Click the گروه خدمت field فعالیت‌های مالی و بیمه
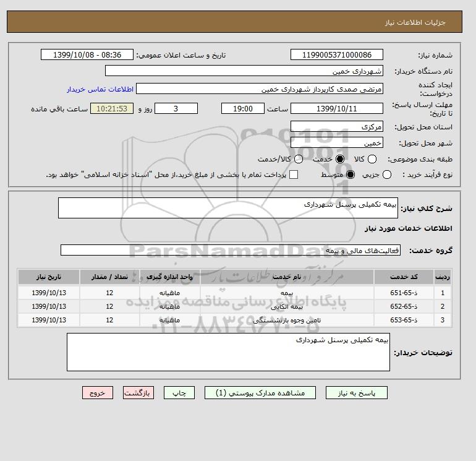This screenshot has width=476, height=461. coord(231,250)
